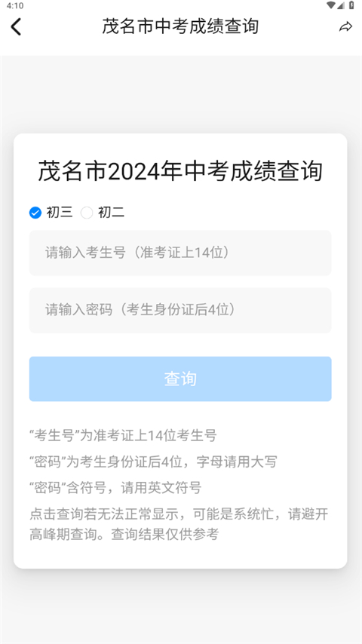Choose grade by tapping 初三 label text
This screenshot has width=362, height=644.
click(x=60, y=213)
